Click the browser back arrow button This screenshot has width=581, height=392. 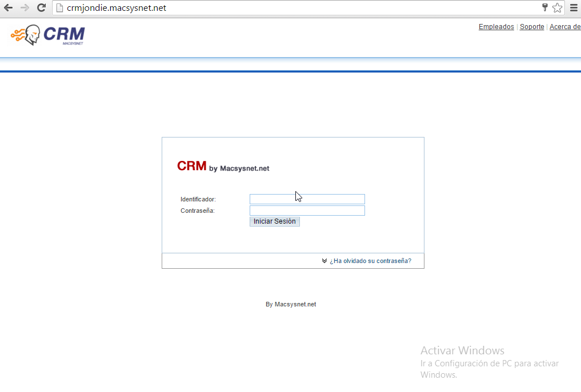pos(8,8)
